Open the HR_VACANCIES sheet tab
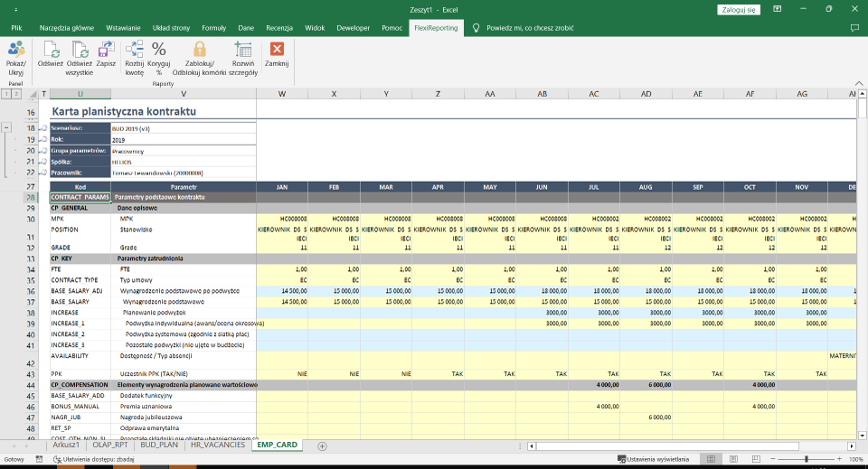Viewport: 868px width, 469px height. tap(216, 446)
